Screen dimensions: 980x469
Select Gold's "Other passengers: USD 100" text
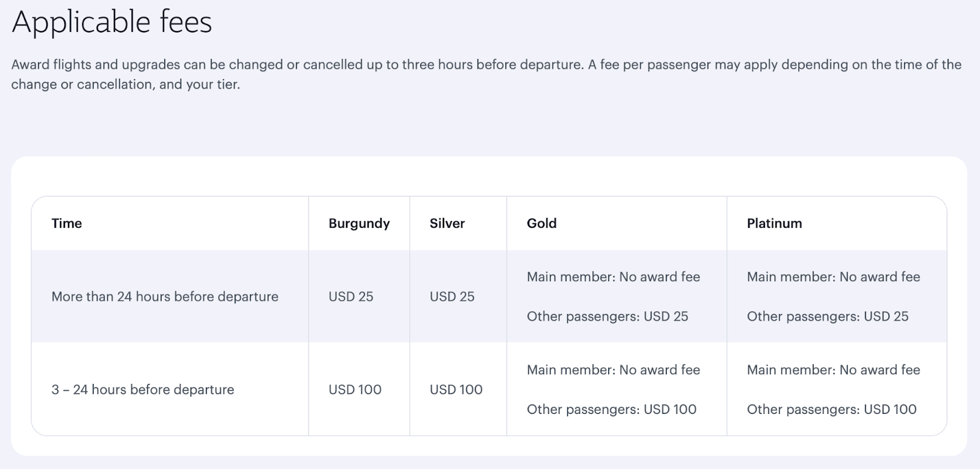(611, 410)
